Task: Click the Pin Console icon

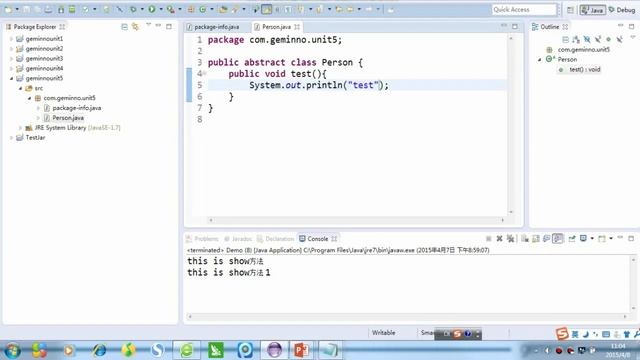Action: (x=572, y=239)
